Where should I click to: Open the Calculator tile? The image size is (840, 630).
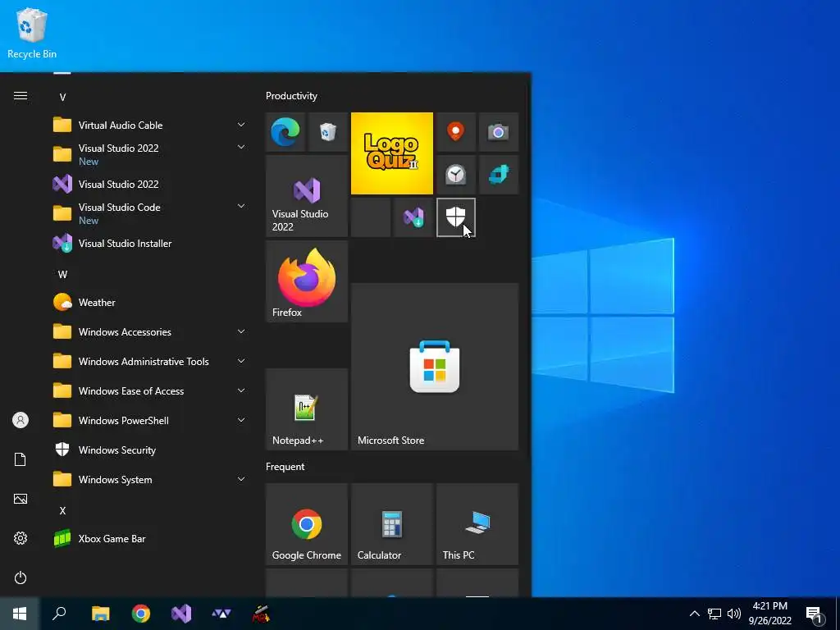pyautogui.click(x=391, y=524)
